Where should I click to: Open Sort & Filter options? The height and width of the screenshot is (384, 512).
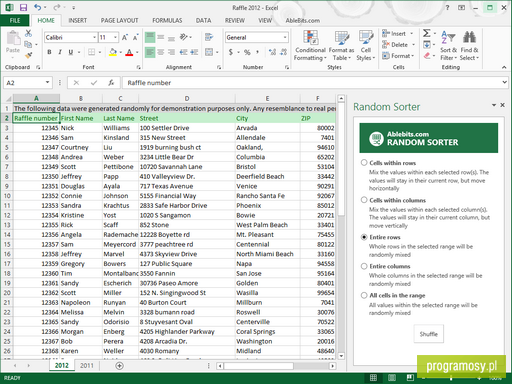[448, 46]
